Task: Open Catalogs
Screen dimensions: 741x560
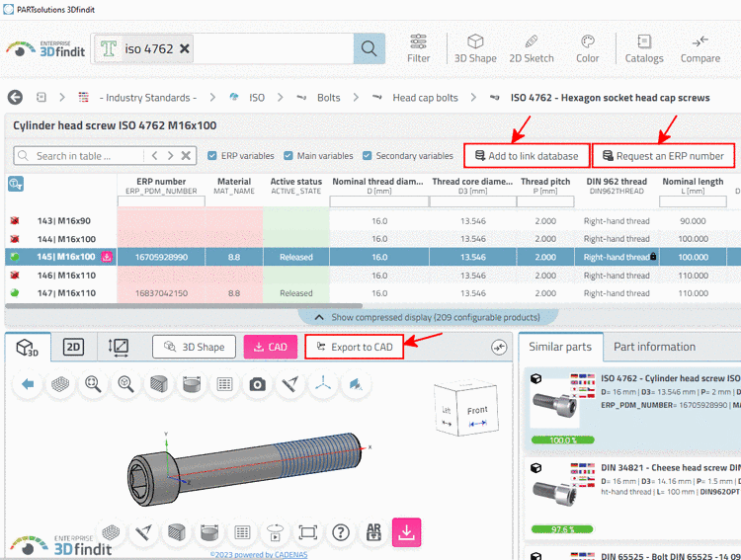Action: click(x=644, y=48)
